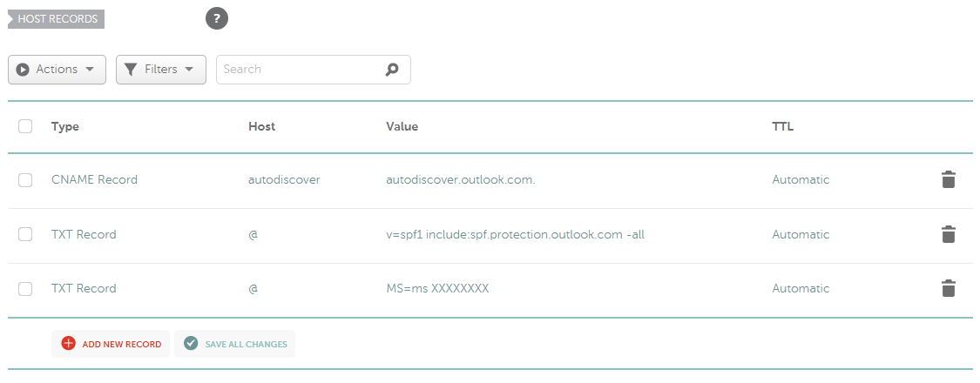Edit the autodiscover.outlook.com. value
Viewport: 980px width, 383px height.
pyautogui.click(x=461, y=179)
